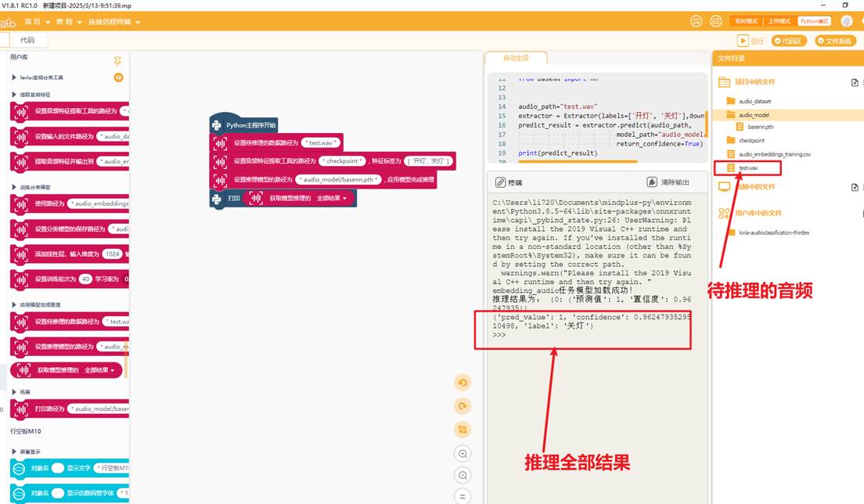Zoom in on the block workspace

[463, 454]
